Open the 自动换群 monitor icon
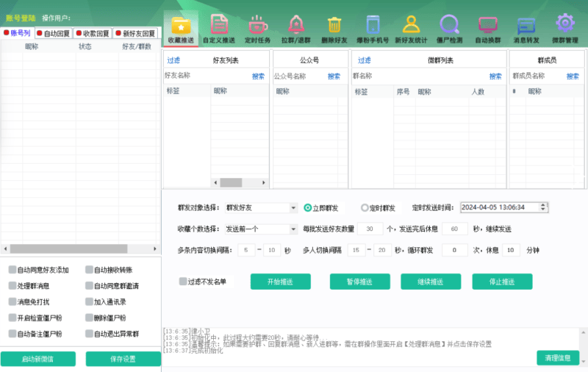The height and width of the screenshot is (372, 588). (x=488, y=29)
